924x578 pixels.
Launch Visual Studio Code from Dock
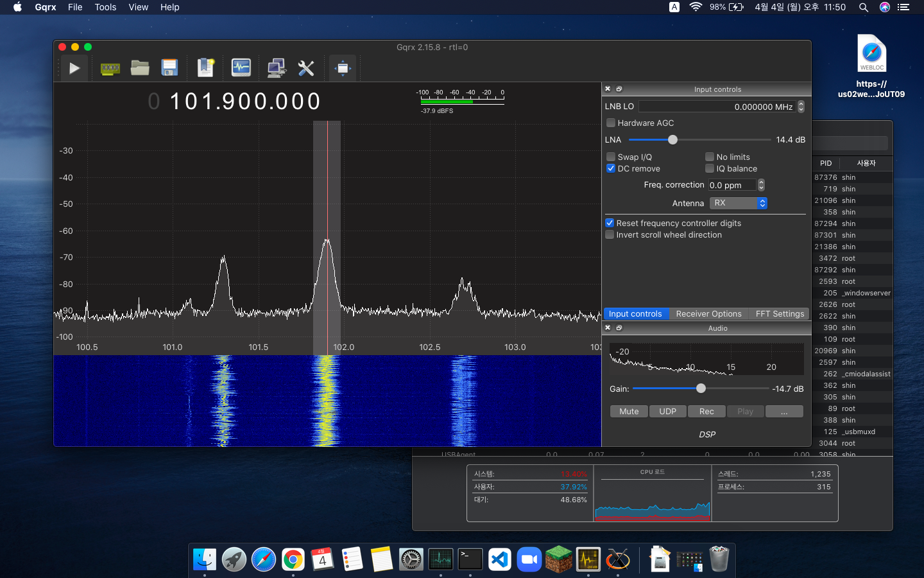(x=500, y=559)
